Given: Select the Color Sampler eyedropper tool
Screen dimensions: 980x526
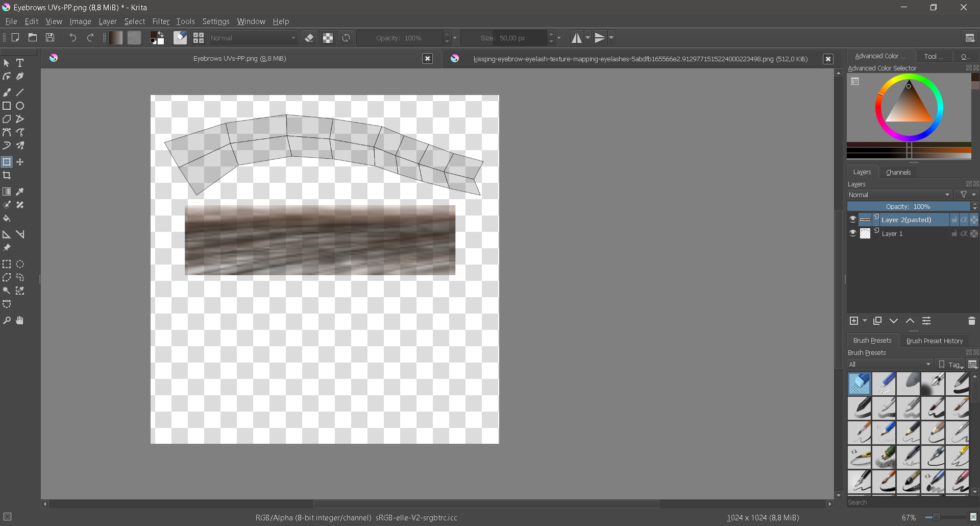Looking at the screenshot, I should pos(20,192).
